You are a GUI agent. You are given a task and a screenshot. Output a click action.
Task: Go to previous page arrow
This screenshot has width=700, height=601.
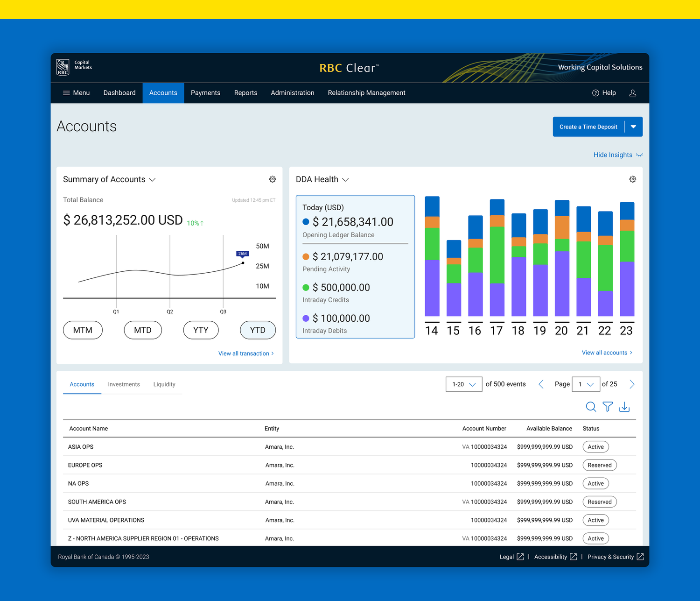[x=541, y=384]
